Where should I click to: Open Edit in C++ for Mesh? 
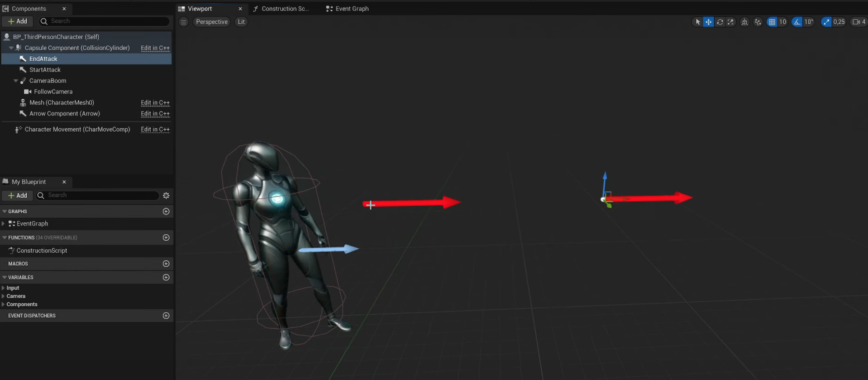coord(155,102)
